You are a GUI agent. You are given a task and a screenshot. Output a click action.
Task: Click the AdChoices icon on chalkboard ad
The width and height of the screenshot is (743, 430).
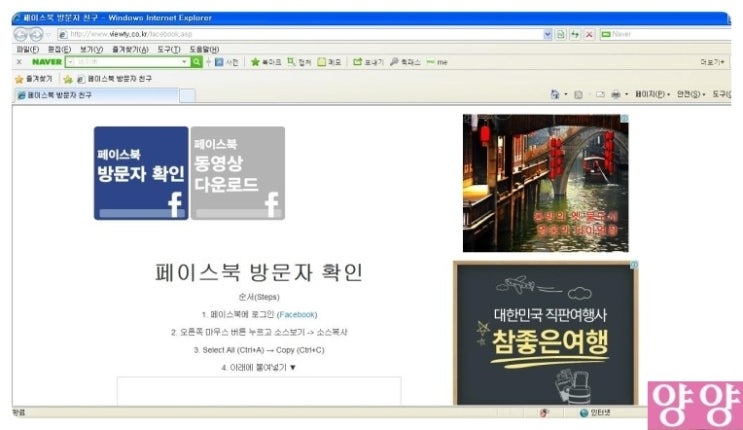click(x=634, y=265)
